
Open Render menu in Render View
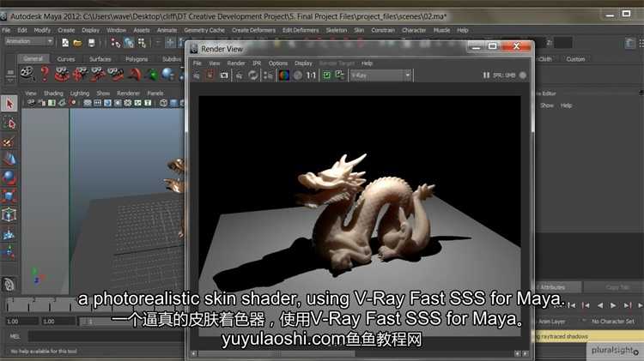[236, 63]
